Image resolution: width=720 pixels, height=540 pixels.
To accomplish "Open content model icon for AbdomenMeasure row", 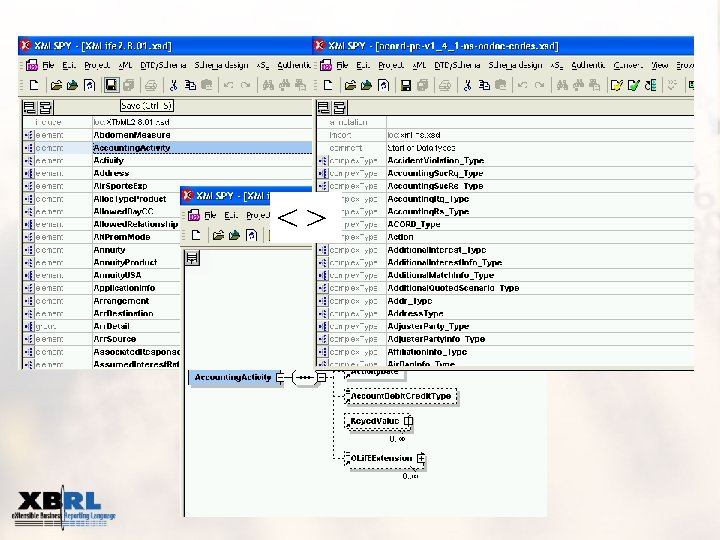I will [x=29, y=135].
